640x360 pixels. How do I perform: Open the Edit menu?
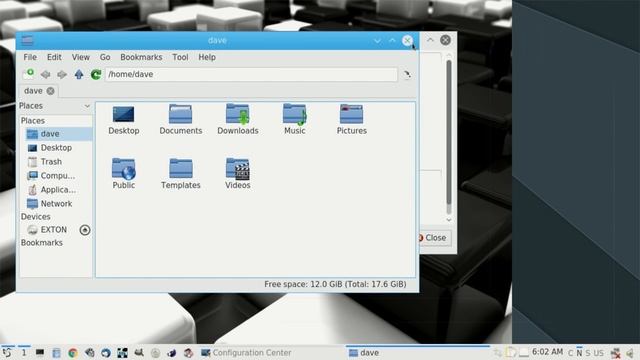54,57
